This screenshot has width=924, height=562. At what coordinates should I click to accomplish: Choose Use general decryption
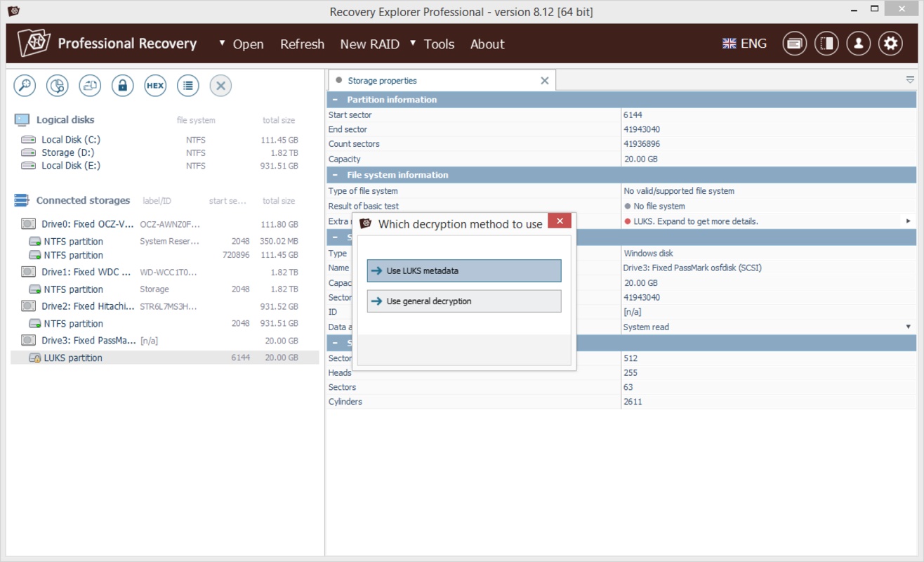click(463, 301)
